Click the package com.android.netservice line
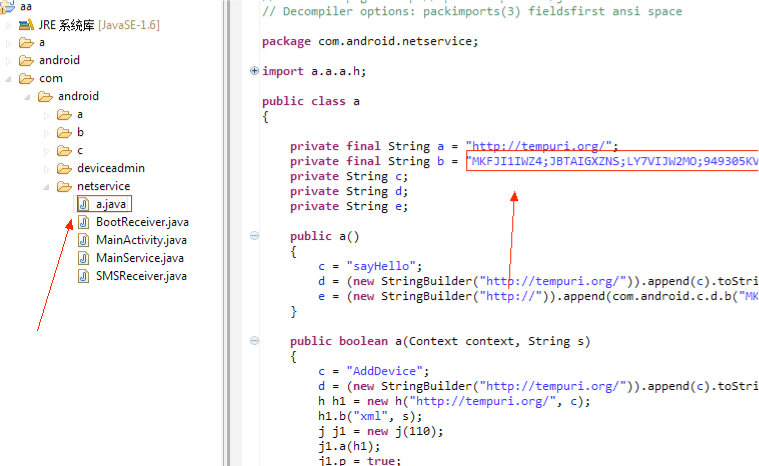Viewport: 759px width, 466px height. pyautogui.click(x=370, y=42)
